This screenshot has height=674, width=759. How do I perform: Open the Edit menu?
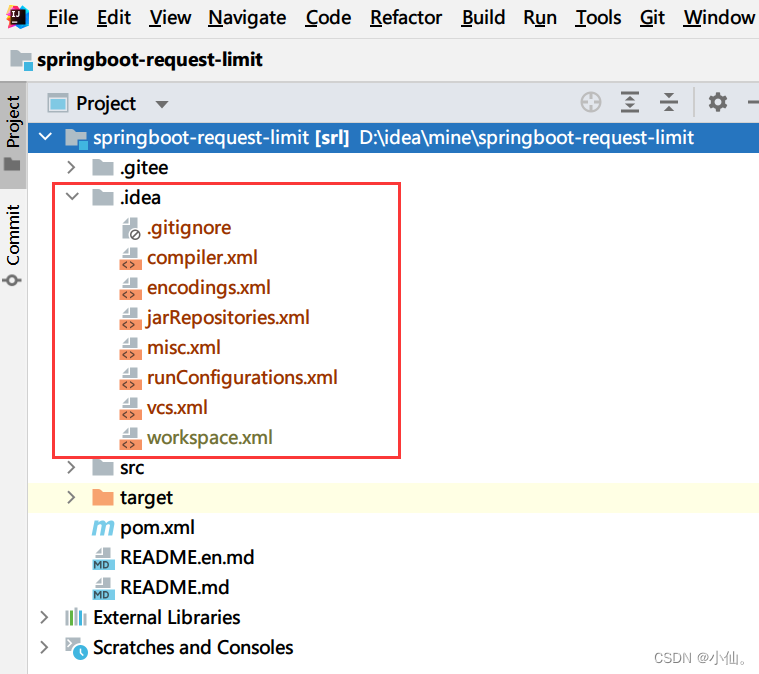coord(114,18)
